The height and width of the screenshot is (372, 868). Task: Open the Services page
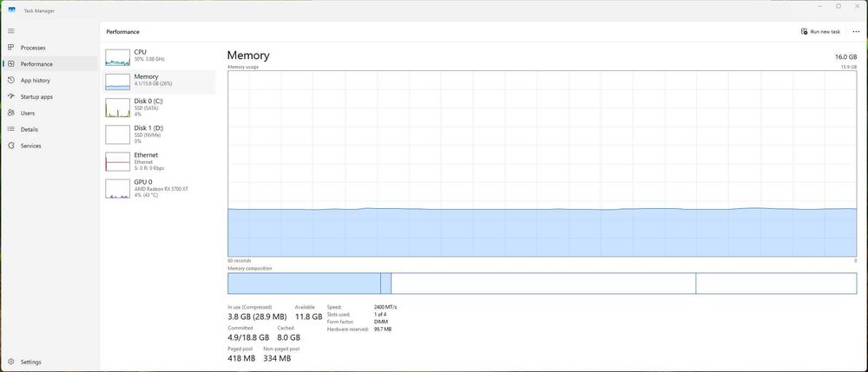(31, 146)
